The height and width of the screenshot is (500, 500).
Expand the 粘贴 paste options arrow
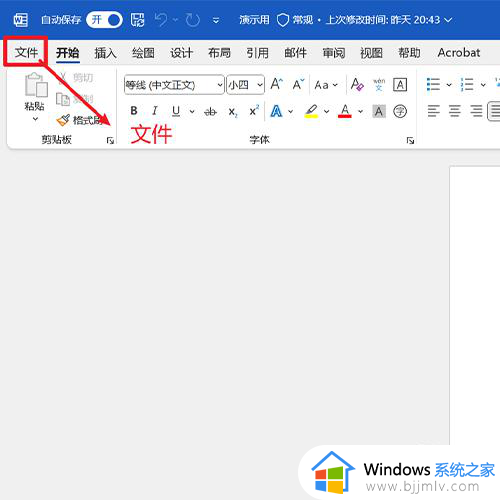click(35, 119)
